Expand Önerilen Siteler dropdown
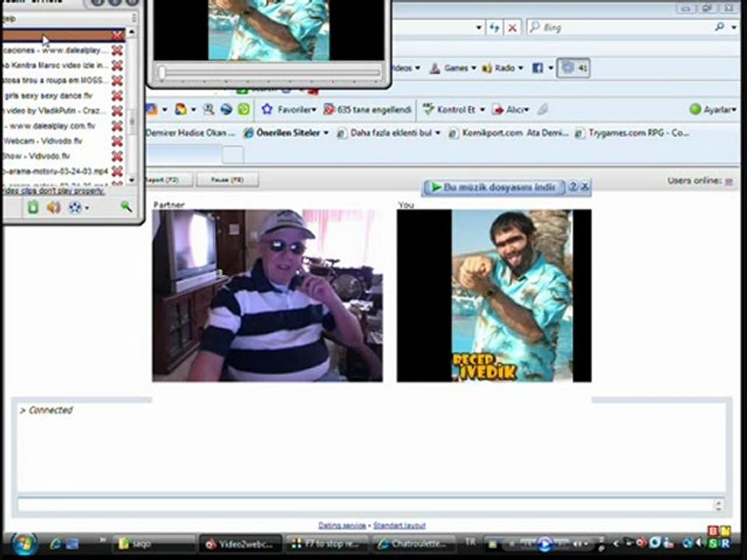The height and width of the screenshot is (560, 747). pos(326,133)
